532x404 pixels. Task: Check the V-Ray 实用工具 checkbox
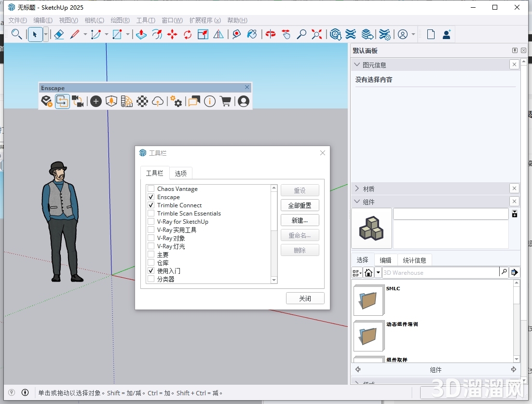click(151, 229)
